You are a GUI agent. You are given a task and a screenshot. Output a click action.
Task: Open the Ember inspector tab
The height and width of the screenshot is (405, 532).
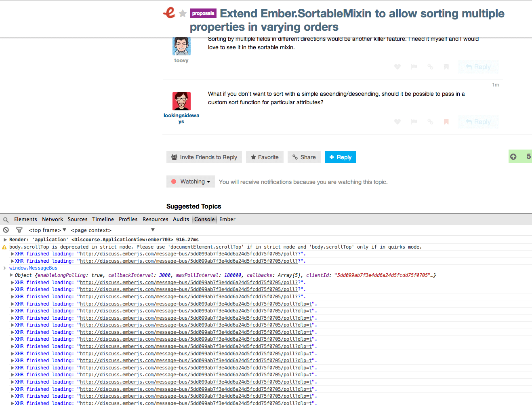tap(227, 219)
